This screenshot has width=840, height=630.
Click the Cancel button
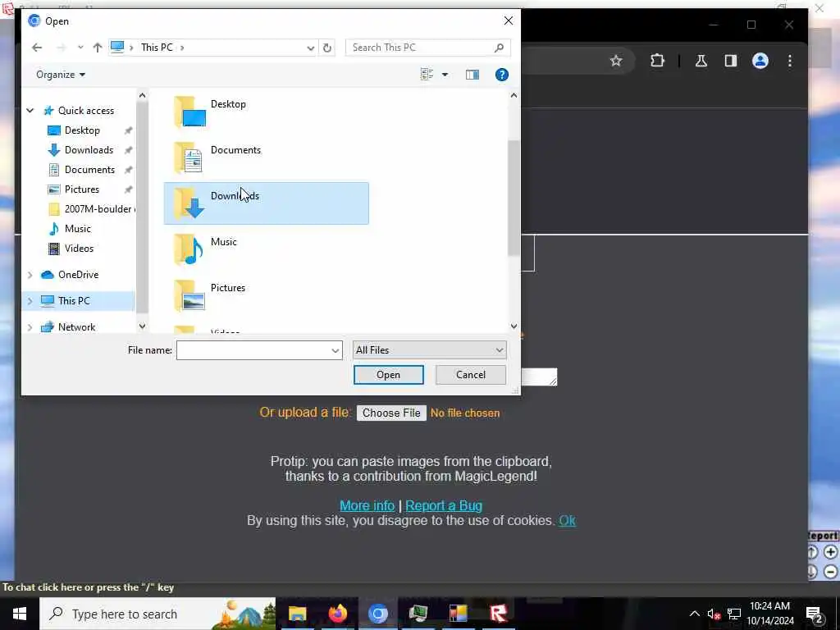point(470,375)
